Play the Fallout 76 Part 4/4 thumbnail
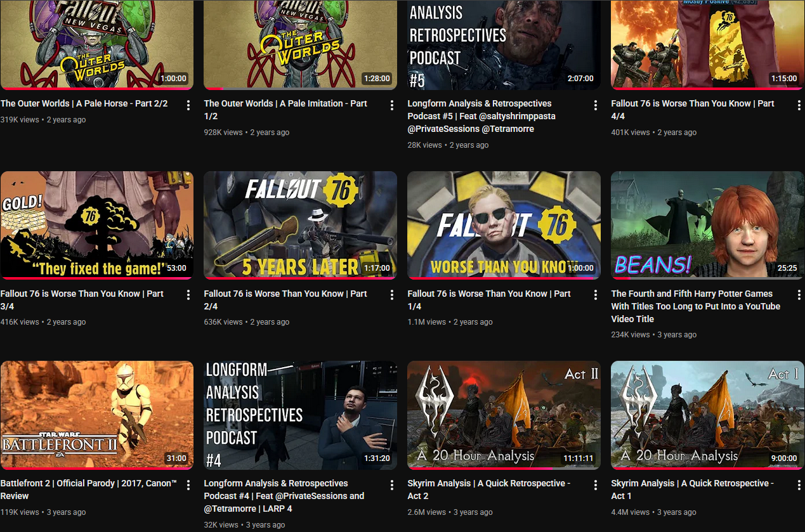 (x=707, y=44)
